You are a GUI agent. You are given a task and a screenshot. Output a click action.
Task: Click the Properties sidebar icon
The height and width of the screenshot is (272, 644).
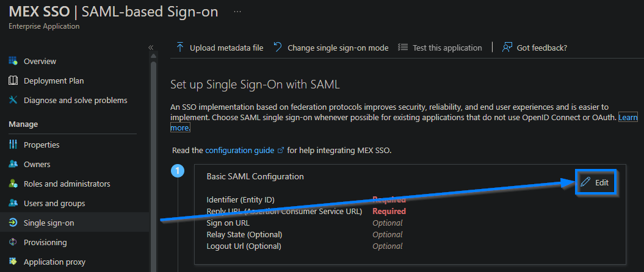(x=13, y=145)
